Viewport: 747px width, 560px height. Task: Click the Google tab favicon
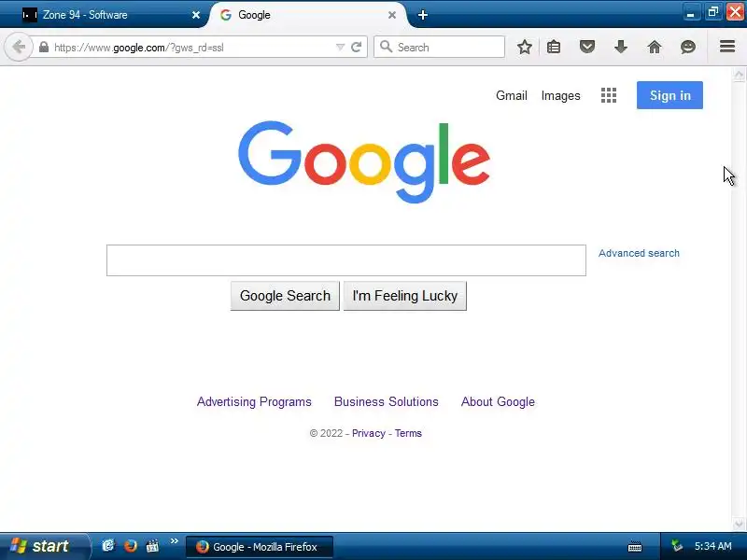(x=226, y=15)
